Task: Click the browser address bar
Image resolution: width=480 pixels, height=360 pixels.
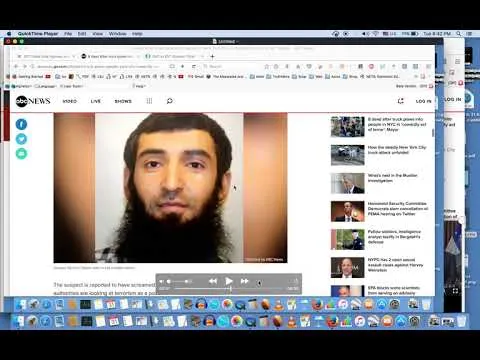Action: pos(97,66)
